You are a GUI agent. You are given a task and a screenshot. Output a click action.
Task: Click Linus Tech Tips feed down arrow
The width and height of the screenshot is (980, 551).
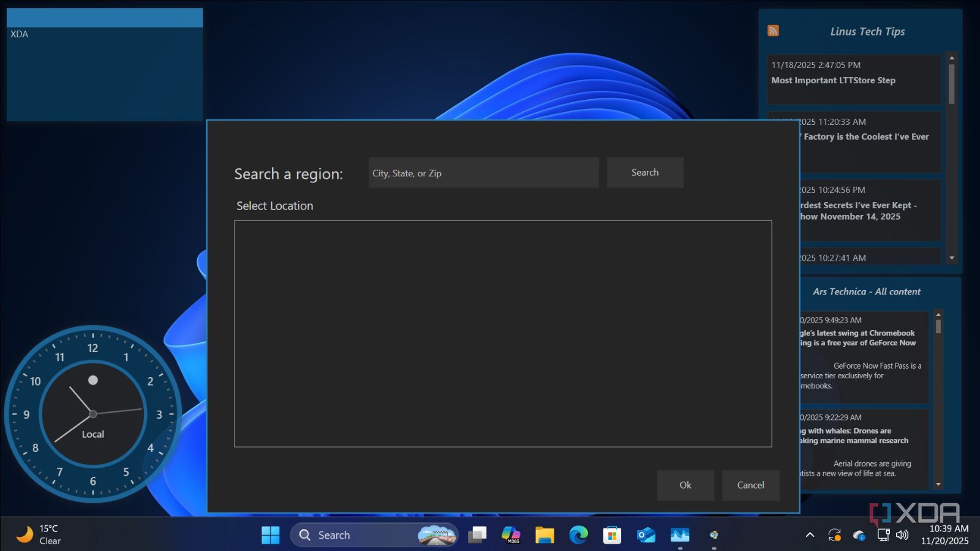pos(952,258)
